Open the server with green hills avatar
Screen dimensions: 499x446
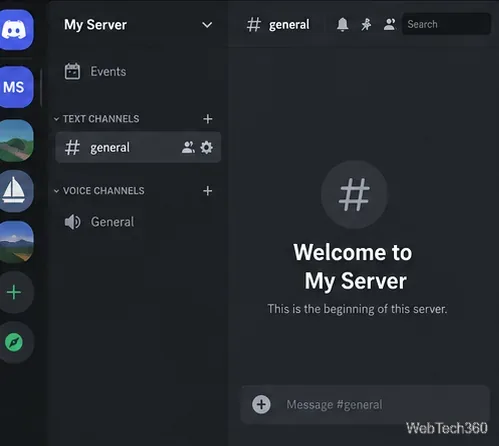[x=15, y=141]
